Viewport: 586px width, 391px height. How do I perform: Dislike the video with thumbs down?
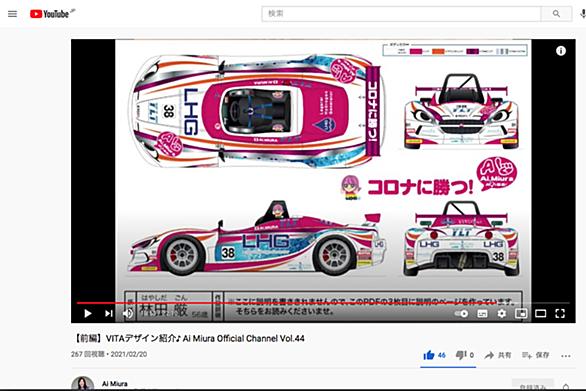(465, 355)
